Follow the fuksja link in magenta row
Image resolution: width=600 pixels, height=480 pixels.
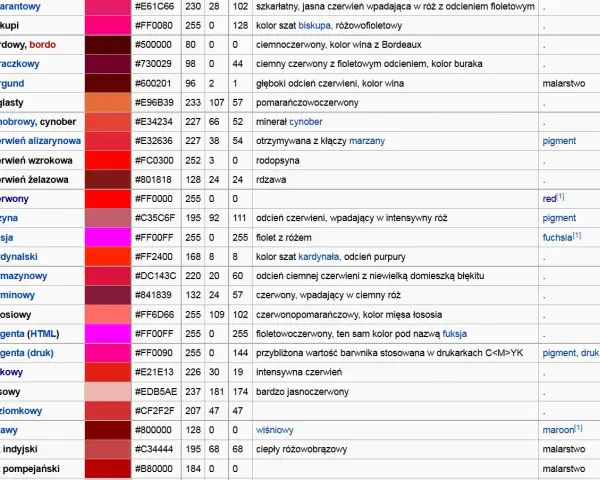coord(455,334)
